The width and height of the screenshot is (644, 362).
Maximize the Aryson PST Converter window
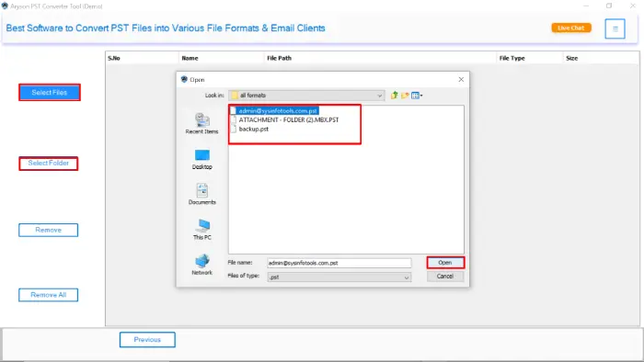(x=609, y=6)
